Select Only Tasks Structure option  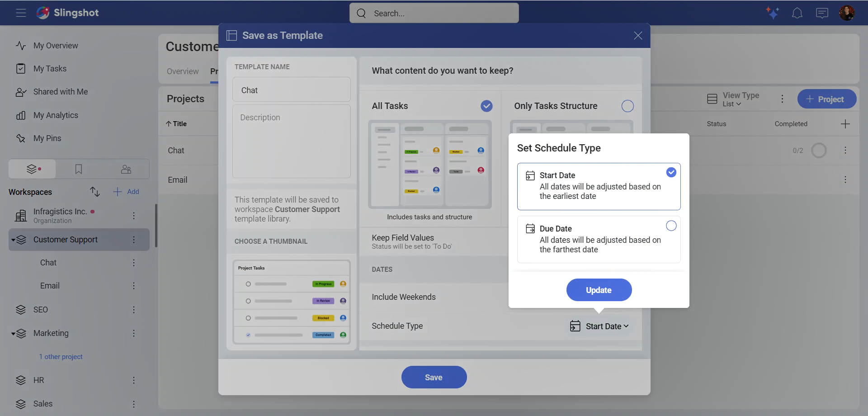pos(627,106)
